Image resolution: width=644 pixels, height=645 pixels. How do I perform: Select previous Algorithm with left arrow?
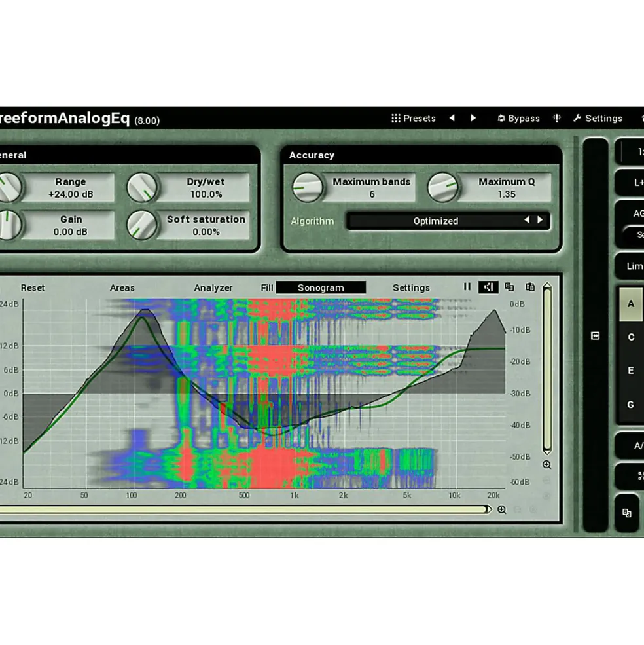click(528, 220)
